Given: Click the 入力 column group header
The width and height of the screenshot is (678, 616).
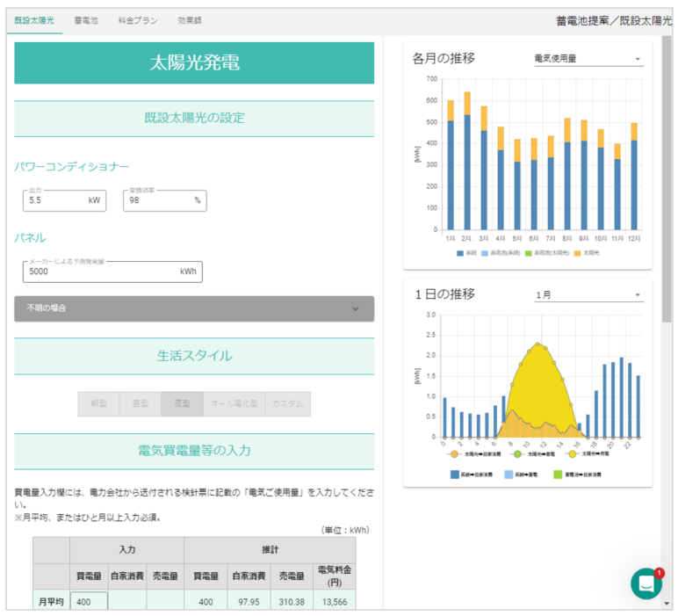Looking at the screenshot, I should click(x=127, y=550).
